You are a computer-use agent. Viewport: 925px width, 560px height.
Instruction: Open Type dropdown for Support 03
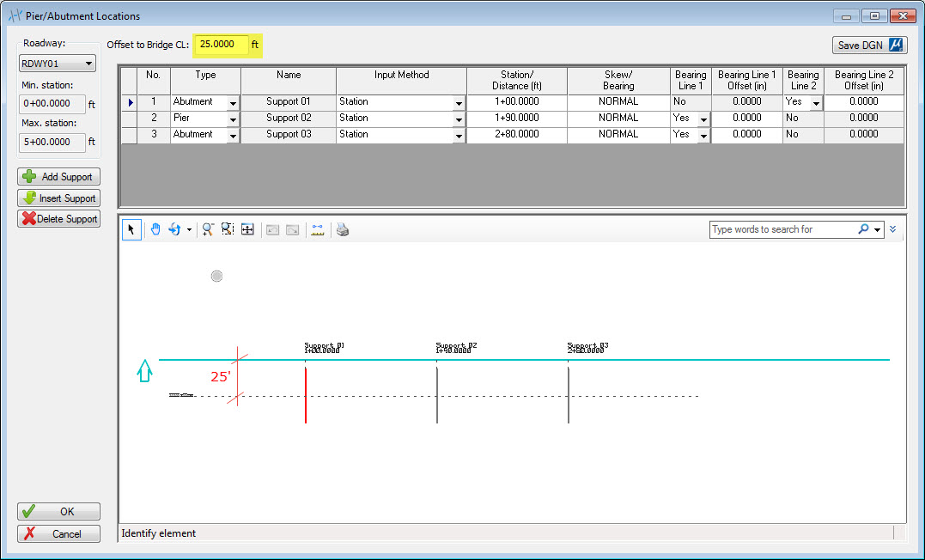[233, 137]
